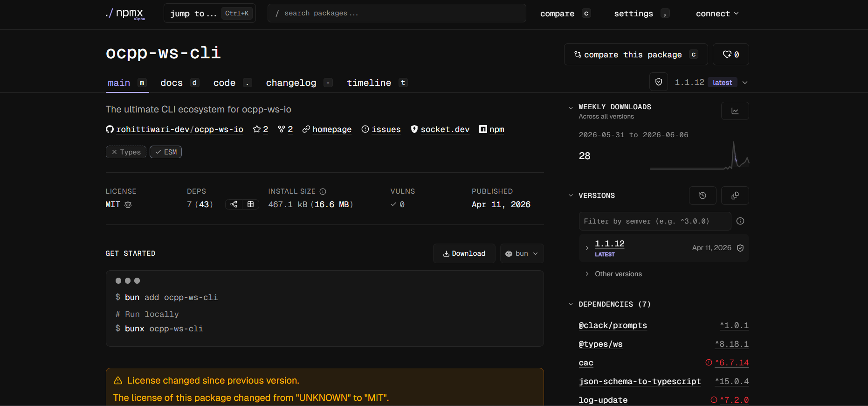Click the Types not-included badge
Image resolution: width=868 pixels, height=406 pixels.
[126, 152]
